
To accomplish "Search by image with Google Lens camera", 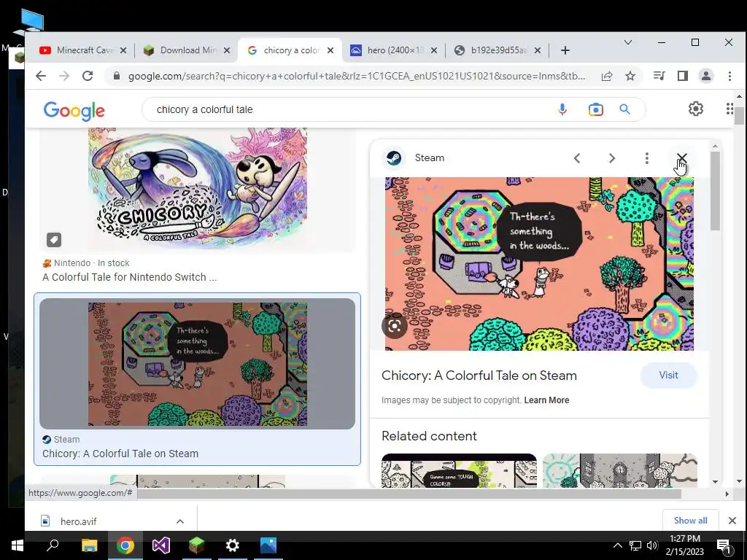I will coord(595,109).
